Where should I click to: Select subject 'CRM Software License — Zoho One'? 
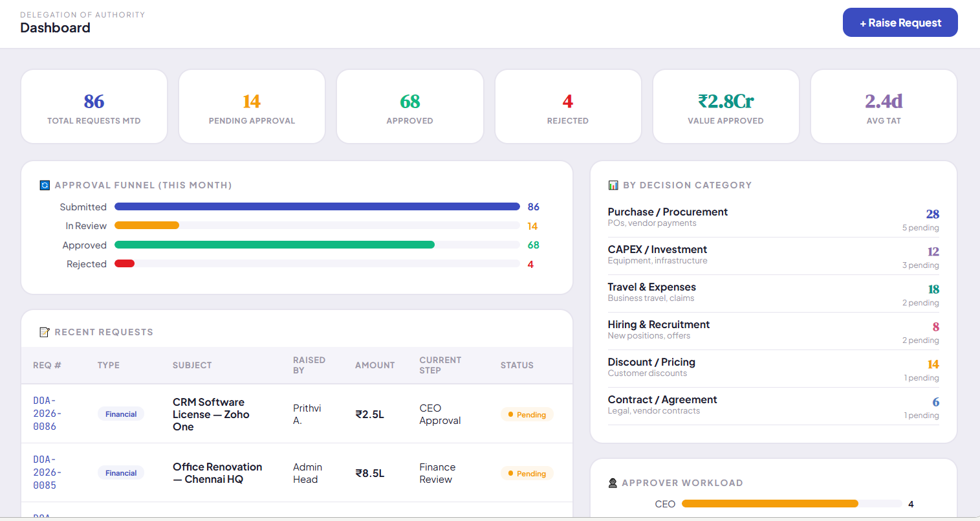point(211,414)
